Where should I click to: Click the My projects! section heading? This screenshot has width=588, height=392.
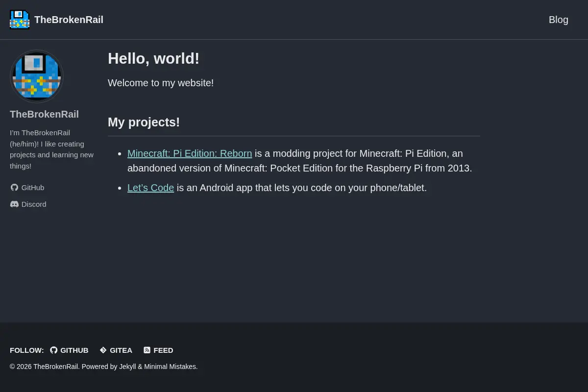[144, 122]
